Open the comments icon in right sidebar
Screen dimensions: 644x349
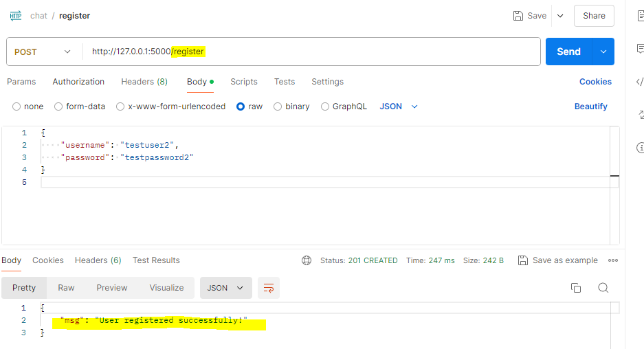[x=641, y=49]
